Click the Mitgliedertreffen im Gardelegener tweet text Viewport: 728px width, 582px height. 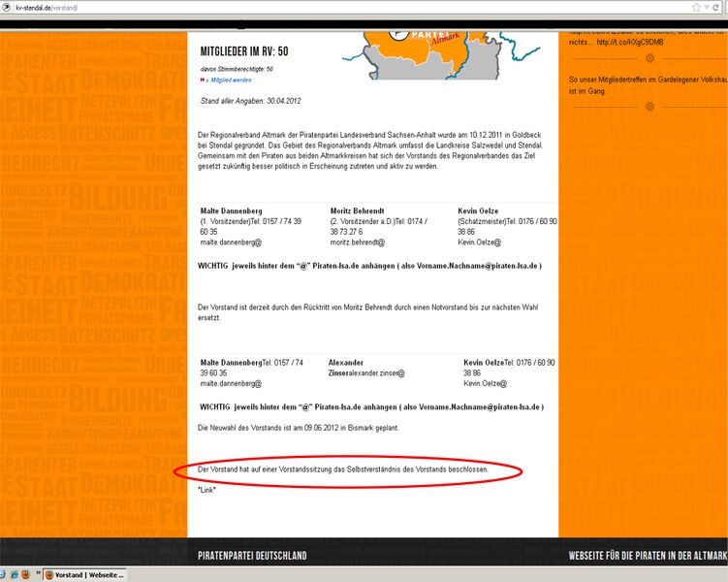coord(649,85)
